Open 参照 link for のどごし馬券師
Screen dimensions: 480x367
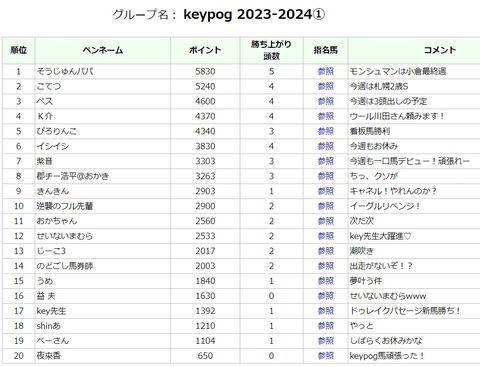(326, 266)
